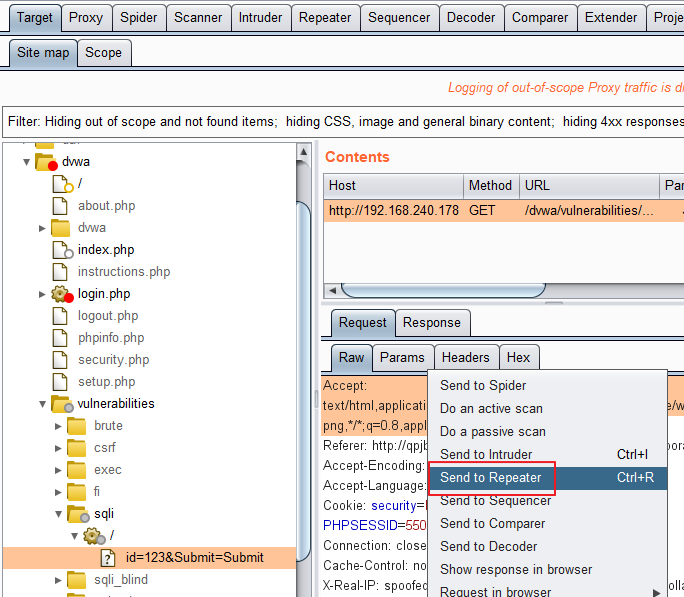The width and height of the screenshot is (684, 597).
Task: Click the site tree scroll-up arrow
Action: pyautogui.click(x=304, y=152)
